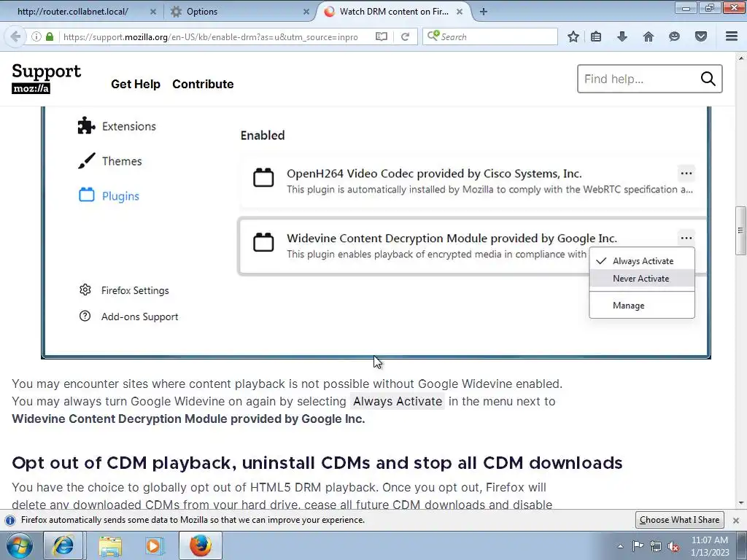Viewport: 747px width, 560px height.
Task: Open the Get Help menu
Action: (x=135, y=85)
